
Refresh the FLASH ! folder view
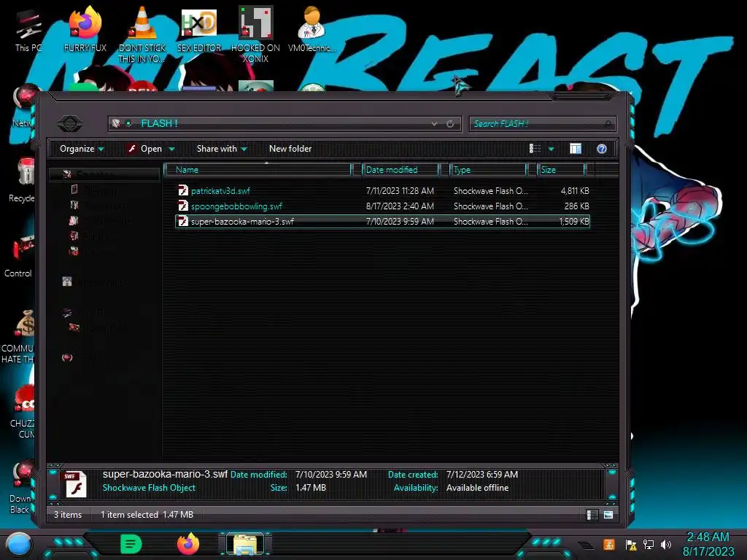pos(450,124)
